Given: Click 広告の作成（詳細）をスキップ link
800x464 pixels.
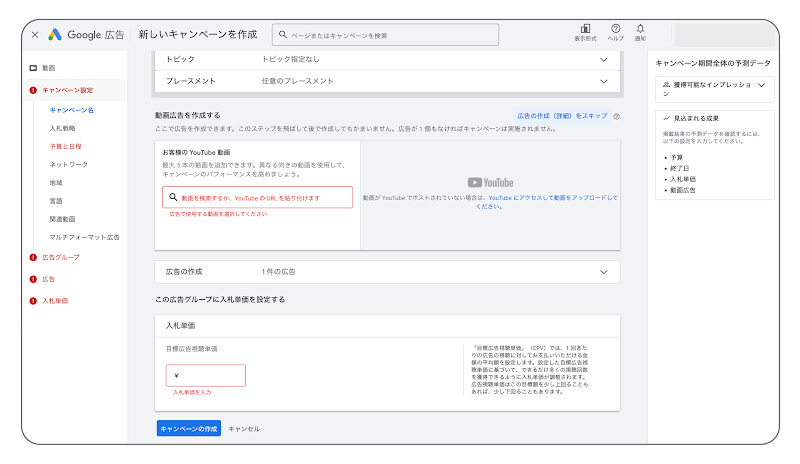Looking at the screenshot, I should pos(562,116).
